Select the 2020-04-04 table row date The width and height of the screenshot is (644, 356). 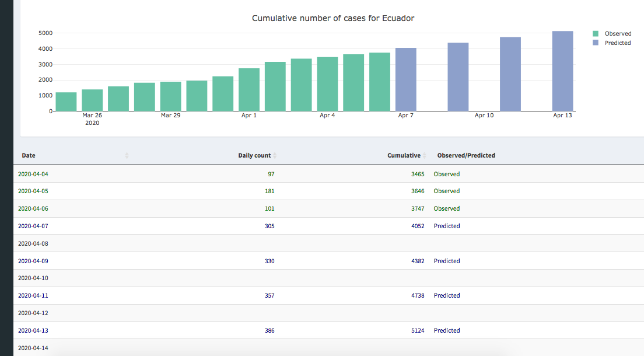(x=33, y=174)
